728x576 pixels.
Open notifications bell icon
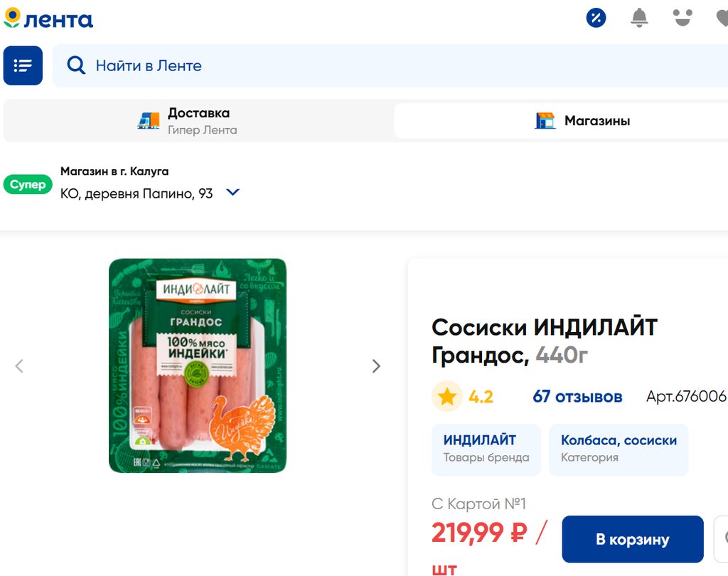pyautogui.click(x=639, y=18)
